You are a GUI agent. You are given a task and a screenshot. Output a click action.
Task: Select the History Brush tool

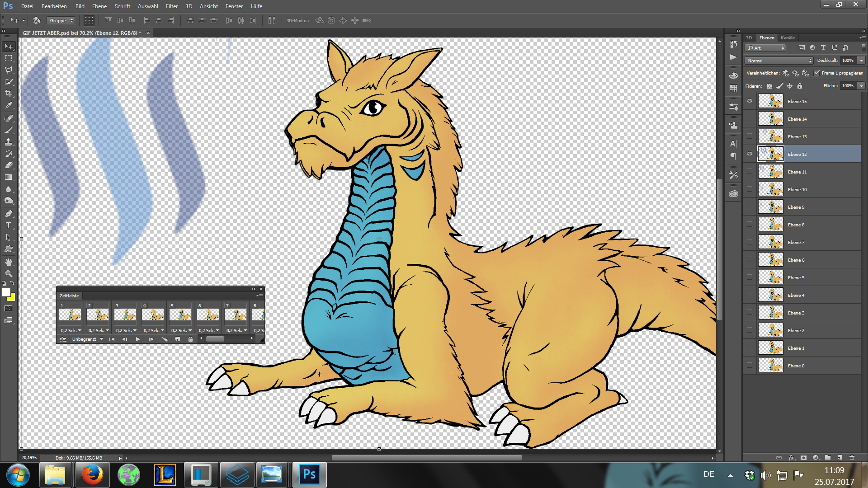(9, 154)
